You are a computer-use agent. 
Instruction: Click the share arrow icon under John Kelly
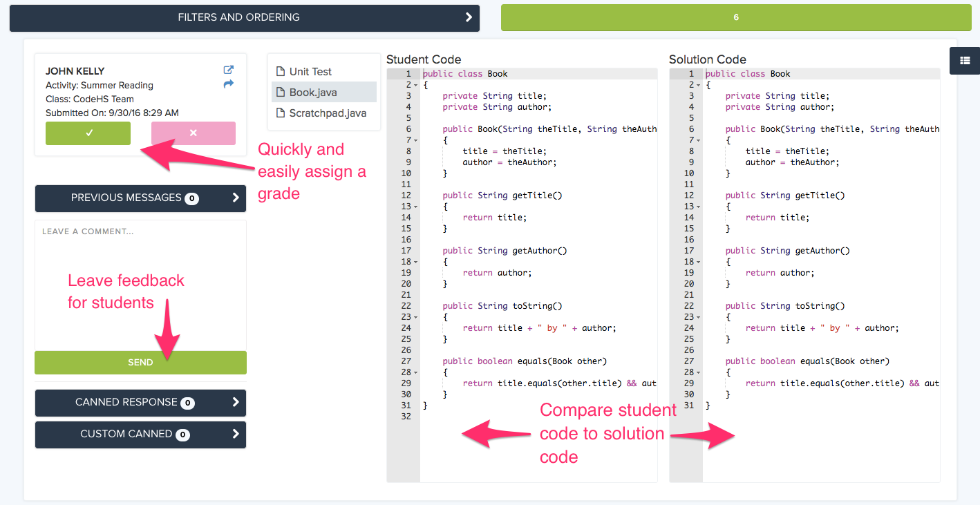(229, 84)
